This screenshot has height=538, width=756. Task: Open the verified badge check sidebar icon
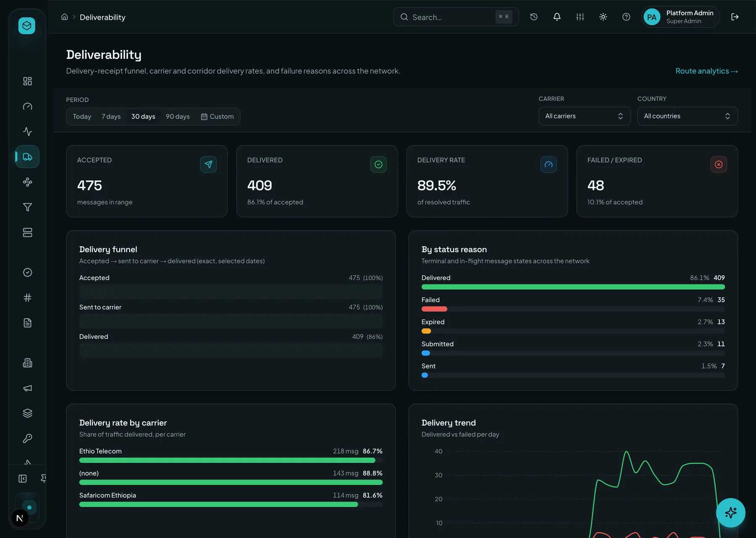point(27,272)
